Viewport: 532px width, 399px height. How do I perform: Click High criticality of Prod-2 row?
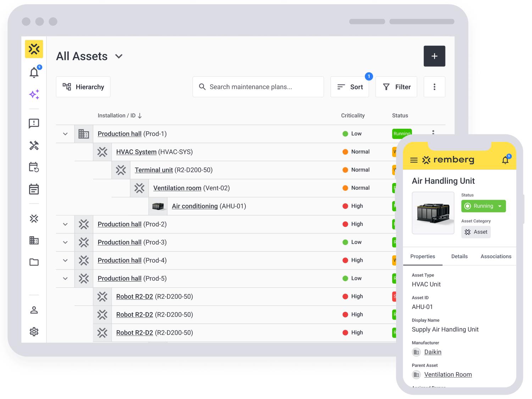tap(353, 224)
